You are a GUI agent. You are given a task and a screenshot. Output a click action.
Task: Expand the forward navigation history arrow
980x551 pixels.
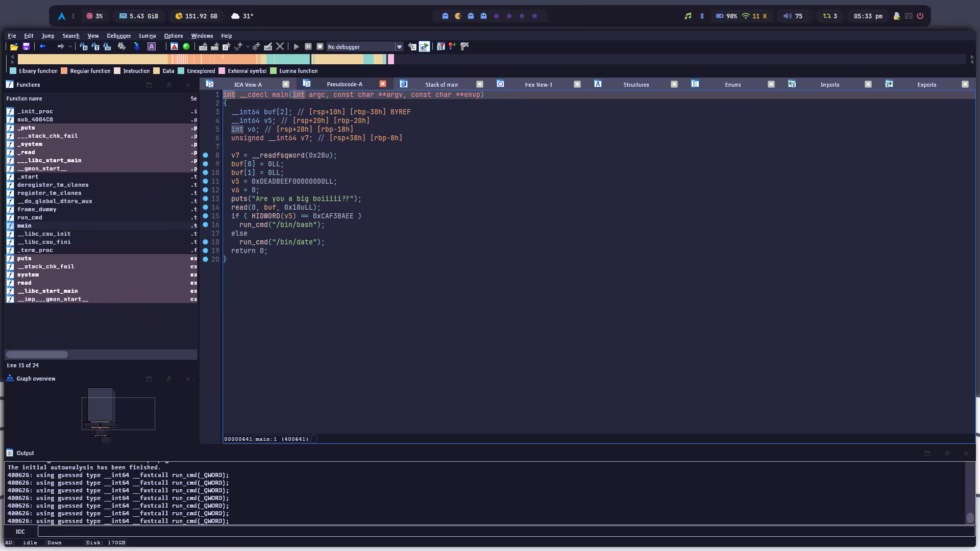pyautogui.click(x=70, y=46)
